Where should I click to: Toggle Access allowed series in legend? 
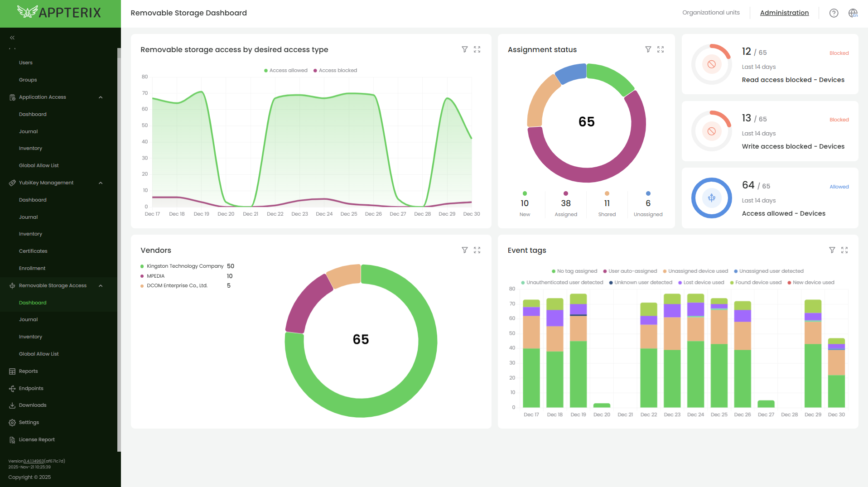tap(286, 70)
